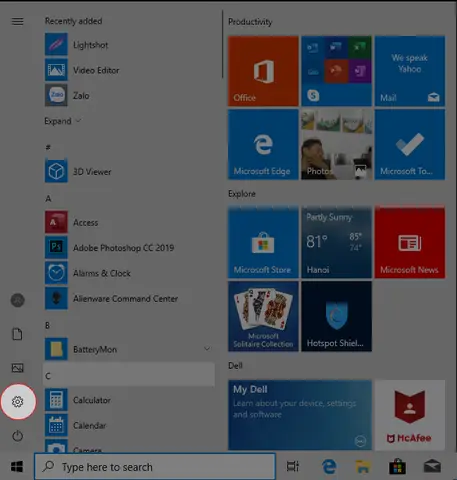Expand the Recently added list
This screenshot has height=480, width=457.
pos(63,121)
